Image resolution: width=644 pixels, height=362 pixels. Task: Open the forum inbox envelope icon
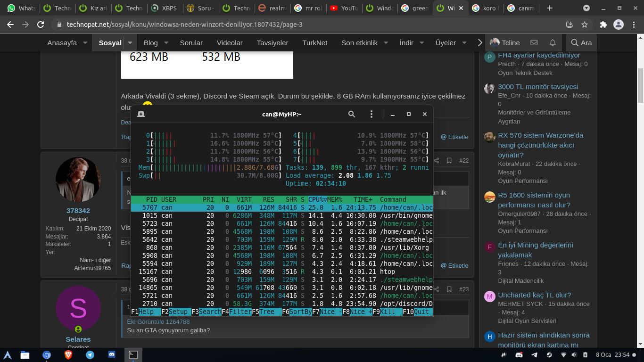(x=534, y=43)
